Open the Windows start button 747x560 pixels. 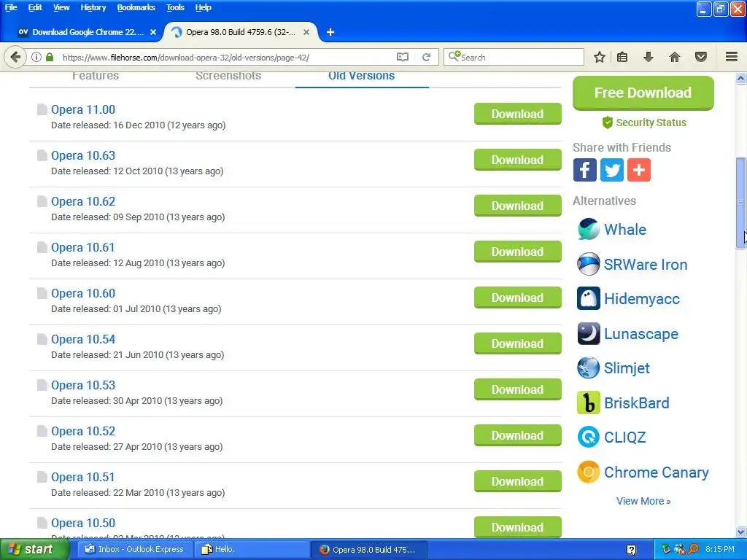pyautogui.click(x=35, y=550)
